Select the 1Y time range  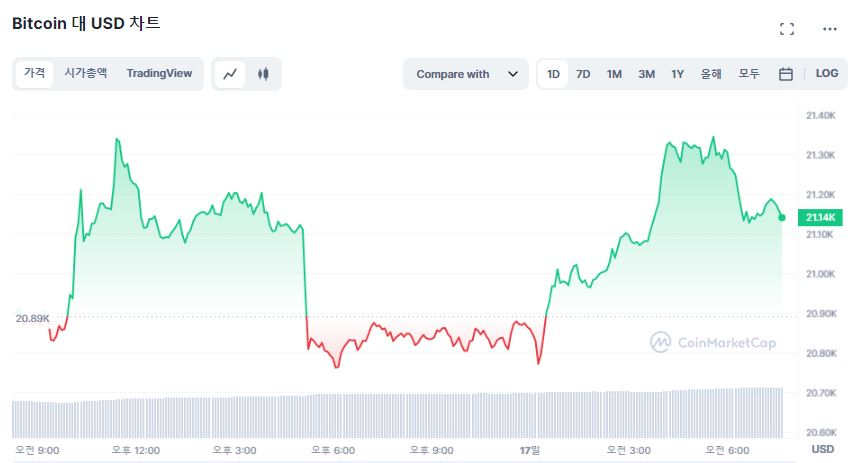pyautogui.click(x=677, y=74)
